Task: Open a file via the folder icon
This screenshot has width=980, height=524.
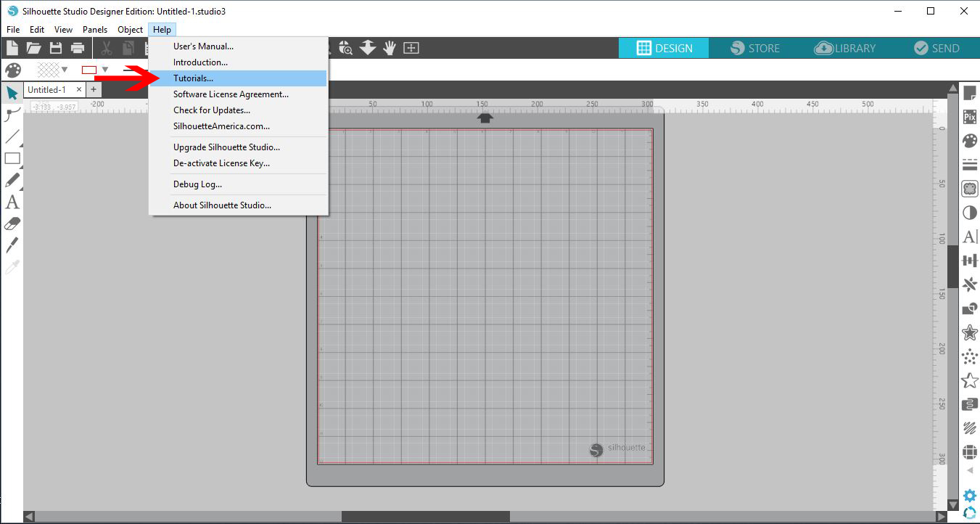Action: point(33,49)
